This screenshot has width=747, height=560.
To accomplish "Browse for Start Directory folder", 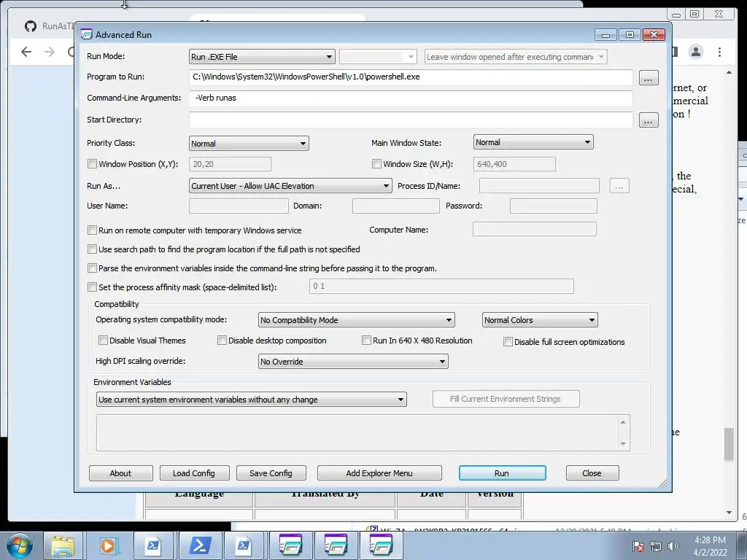I will pos(649,120).
